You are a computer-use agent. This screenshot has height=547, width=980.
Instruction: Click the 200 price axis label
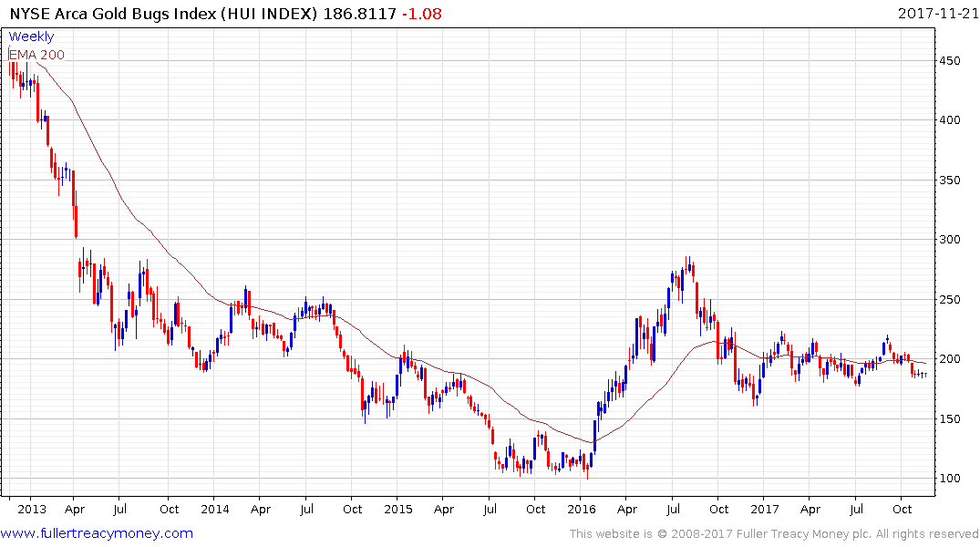click(950, 359)
